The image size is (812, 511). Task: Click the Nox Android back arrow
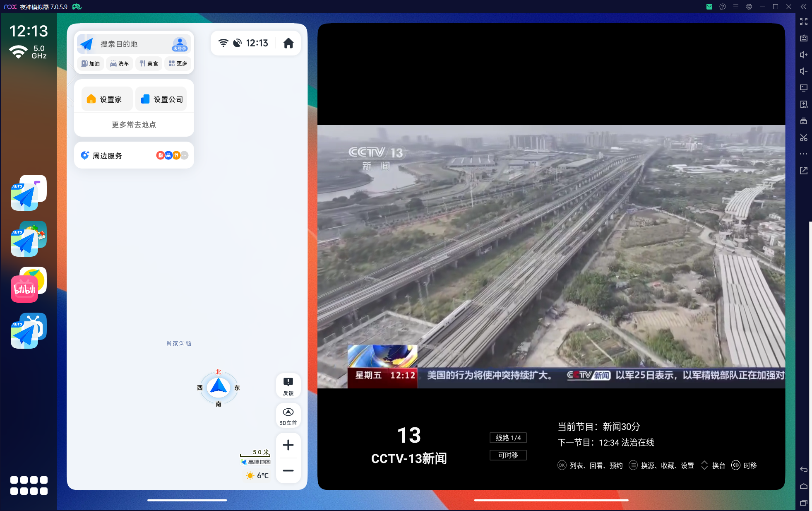804,469
